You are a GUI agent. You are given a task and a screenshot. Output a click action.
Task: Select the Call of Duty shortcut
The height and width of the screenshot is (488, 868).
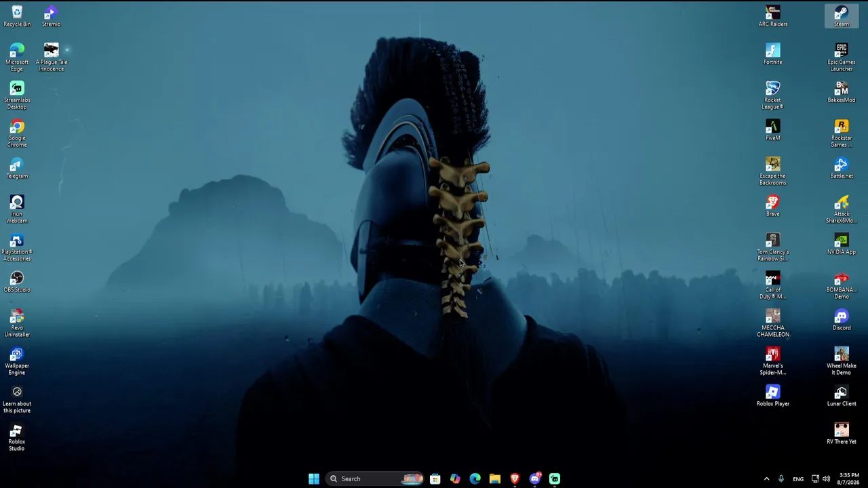click(773, 285)
